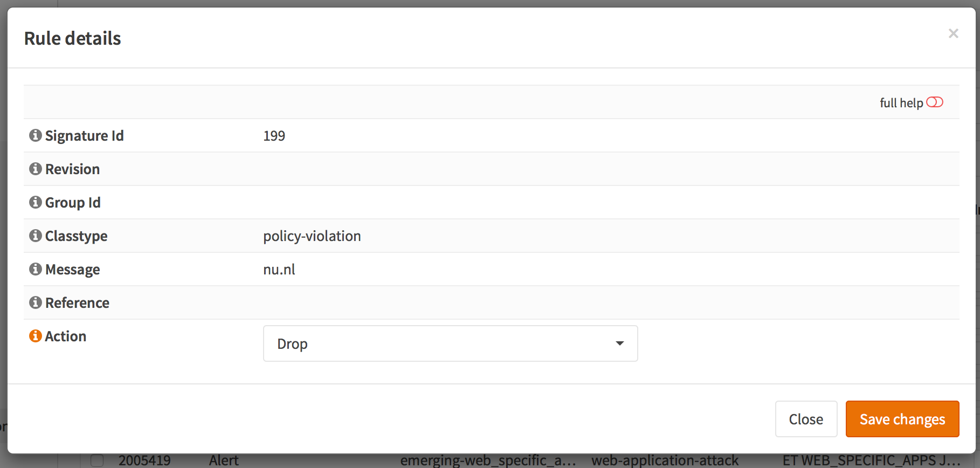Image resolution: width=980 pixels, height=468 pixels.
Task: Click the Close button
Action: click(x=806, y=419)
